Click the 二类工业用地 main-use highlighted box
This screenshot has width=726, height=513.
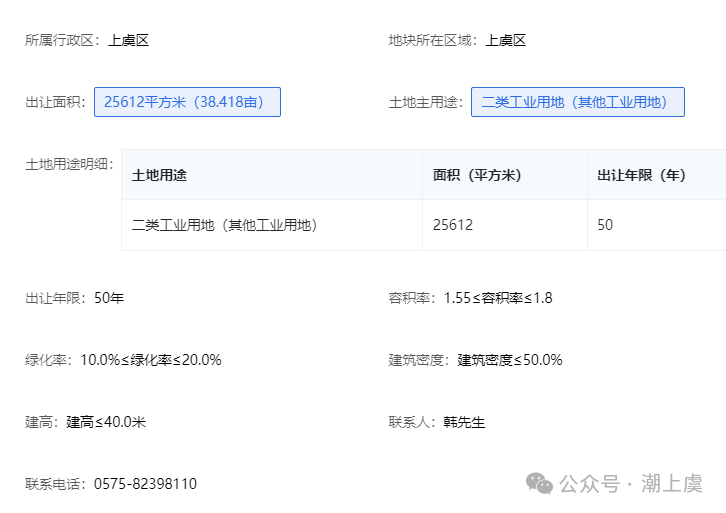577,102
